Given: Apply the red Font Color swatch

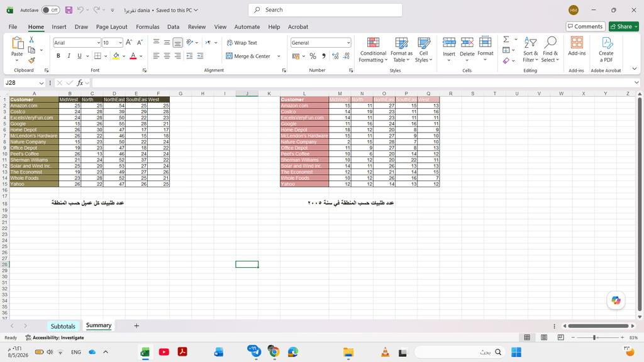Looking at the screenshot, I should [133, 56].
